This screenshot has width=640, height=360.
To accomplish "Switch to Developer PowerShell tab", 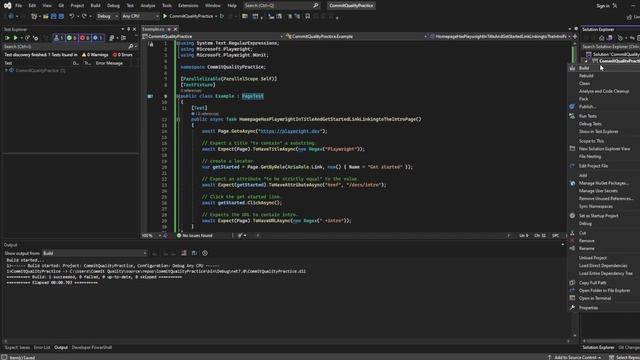I will point(92,348).
